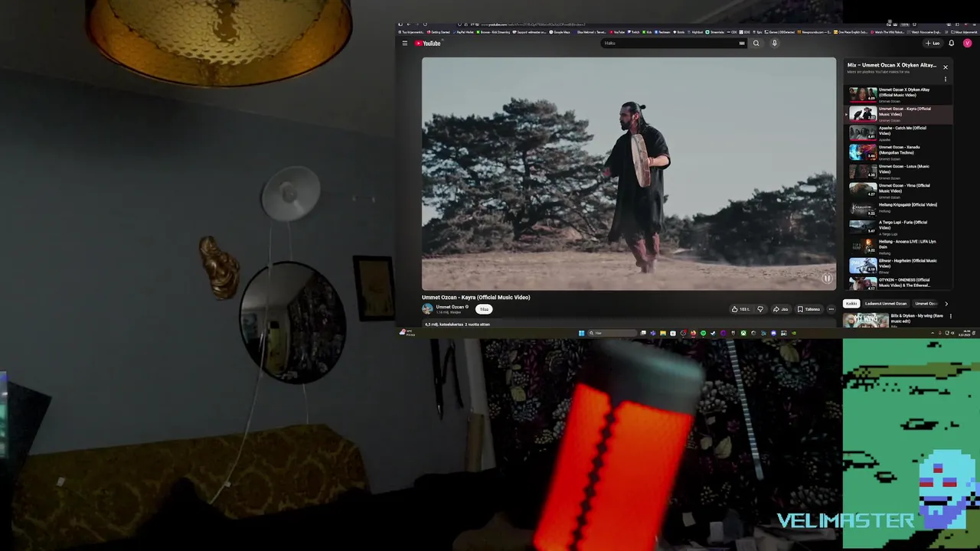Save the video with Tallenna button
Viewport: 980px width, 551px height.
pyautogui.click(x=808, y=309)
